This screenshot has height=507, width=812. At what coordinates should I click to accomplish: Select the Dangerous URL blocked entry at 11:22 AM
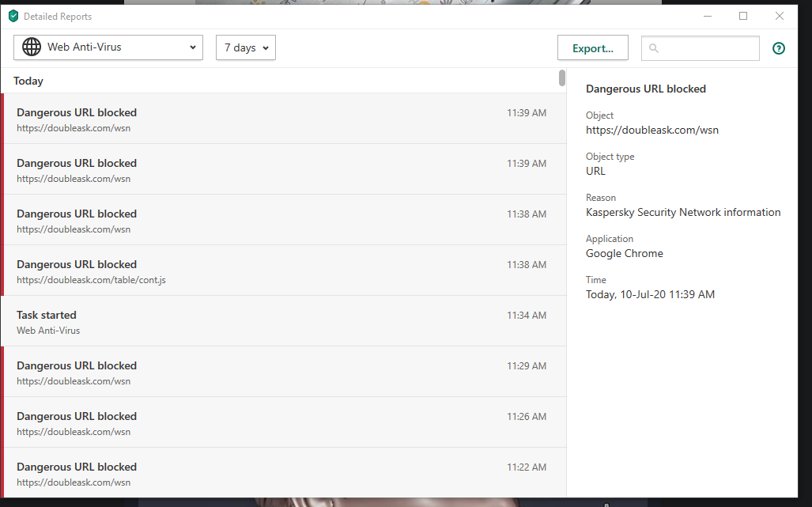284,473
